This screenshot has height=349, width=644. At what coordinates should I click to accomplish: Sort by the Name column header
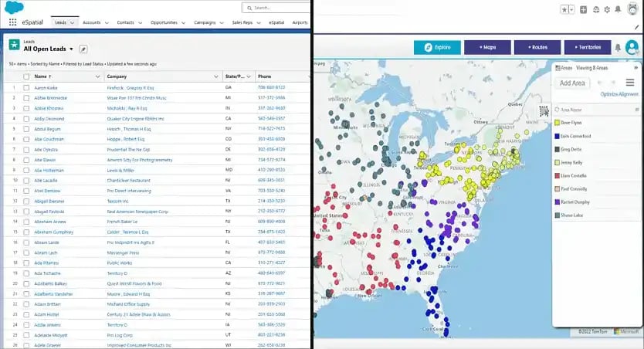[42, 76]
